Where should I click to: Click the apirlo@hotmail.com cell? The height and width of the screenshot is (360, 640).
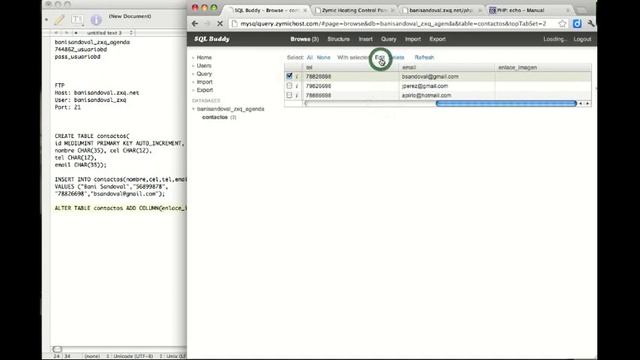pos(447,95)
